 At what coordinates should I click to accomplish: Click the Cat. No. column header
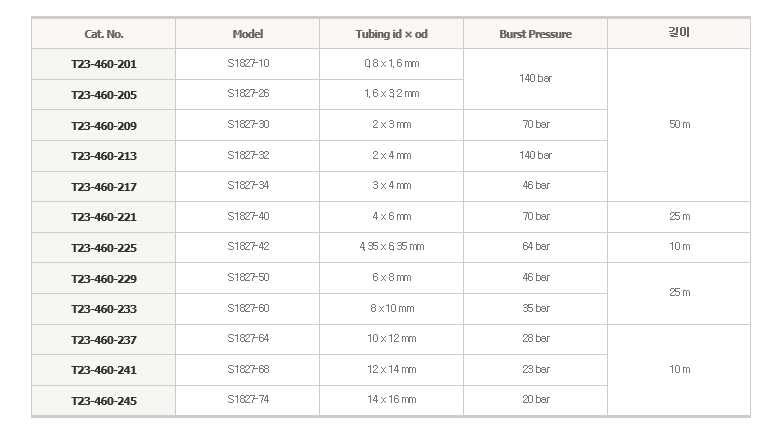point(103,34)
